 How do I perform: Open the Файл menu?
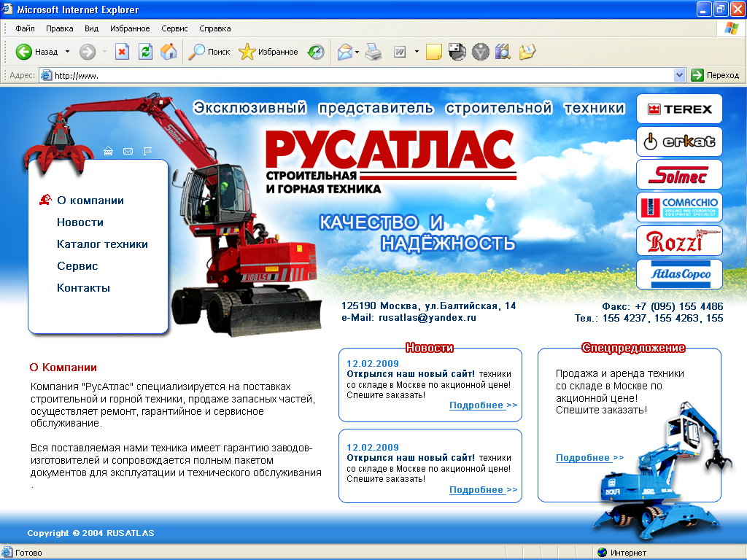[x=24, y=28]
